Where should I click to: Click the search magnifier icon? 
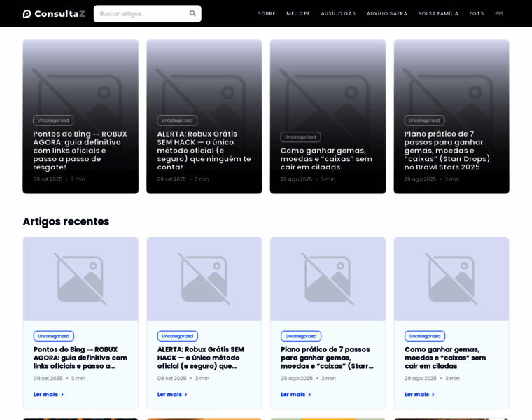point(192,13)
